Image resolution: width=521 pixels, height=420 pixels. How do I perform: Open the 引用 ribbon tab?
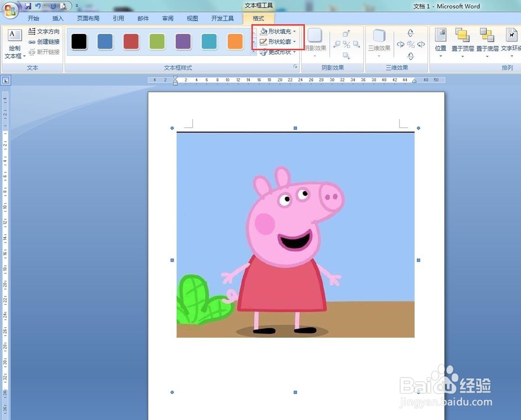pyautogui.click(x=118, y=18)
